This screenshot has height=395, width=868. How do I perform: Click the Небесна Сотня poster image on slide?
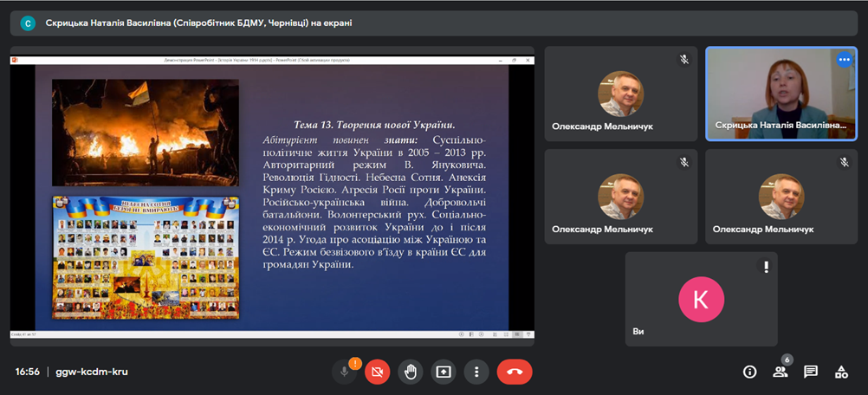[x=146, y=257]
